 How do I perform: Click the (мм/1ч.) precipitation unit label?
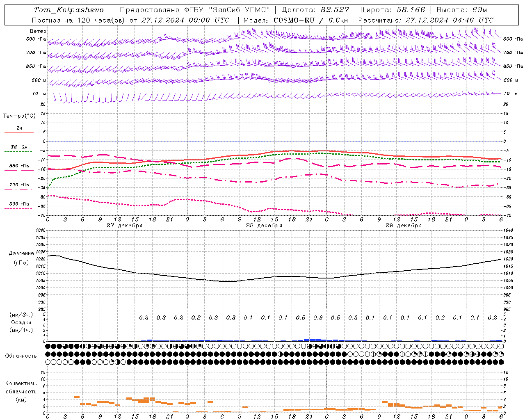click(21, 330)
